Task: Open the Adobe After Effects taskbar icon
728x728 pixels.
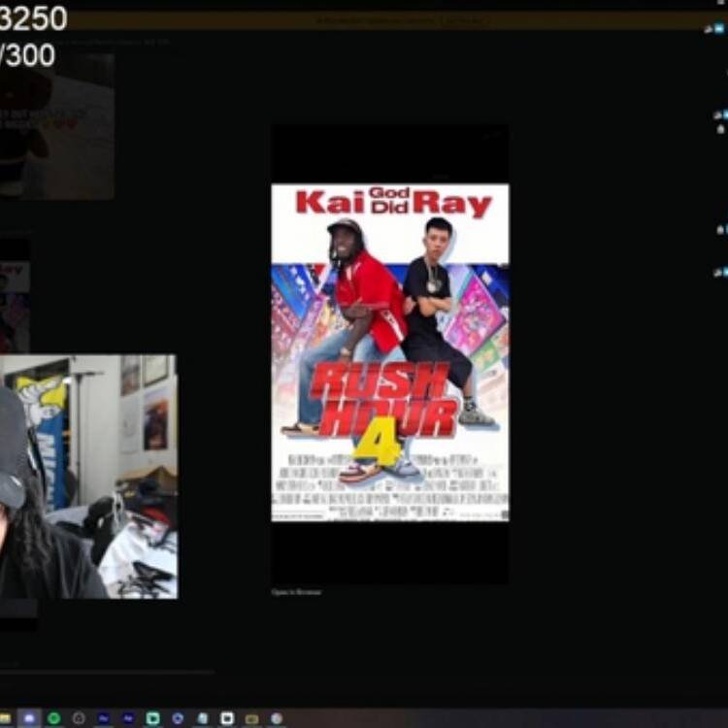Action: (x=128, y=718)
